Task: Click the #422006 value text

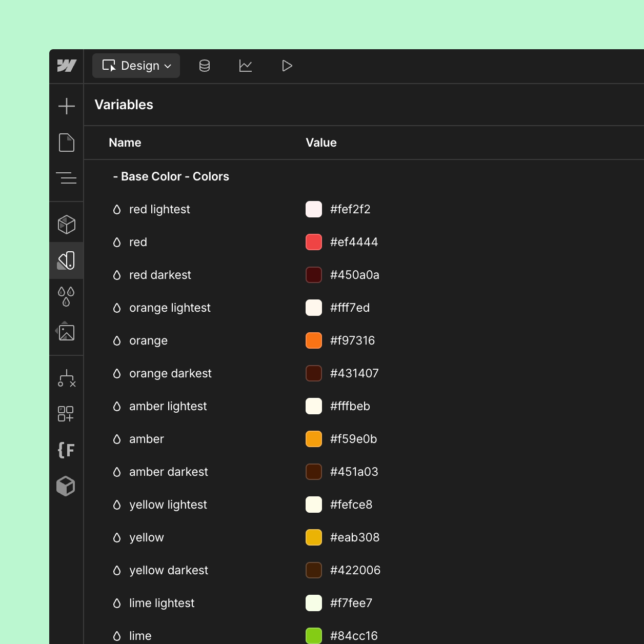Action: coord(355,570)
